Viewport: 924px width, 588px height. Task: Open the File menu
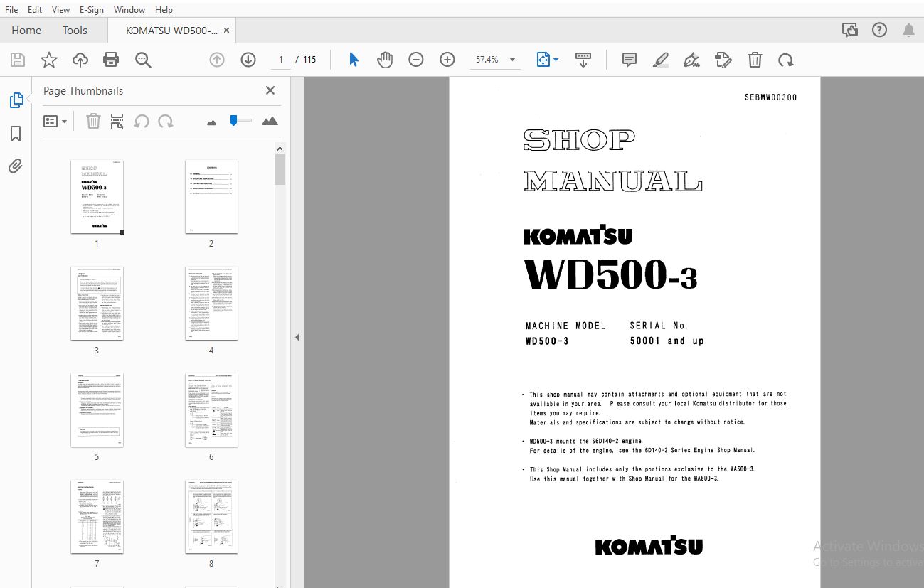12,9
